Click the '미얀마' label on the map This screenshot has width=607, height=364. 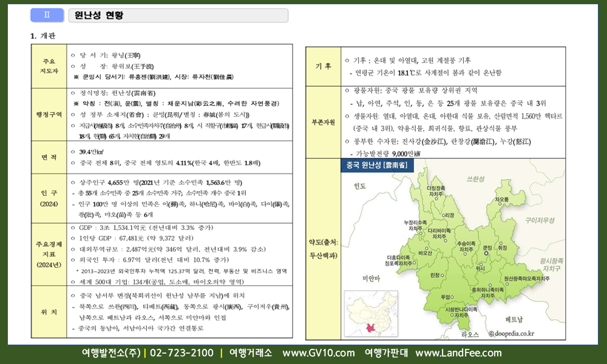pyautogui.click(x=371, y=278)
